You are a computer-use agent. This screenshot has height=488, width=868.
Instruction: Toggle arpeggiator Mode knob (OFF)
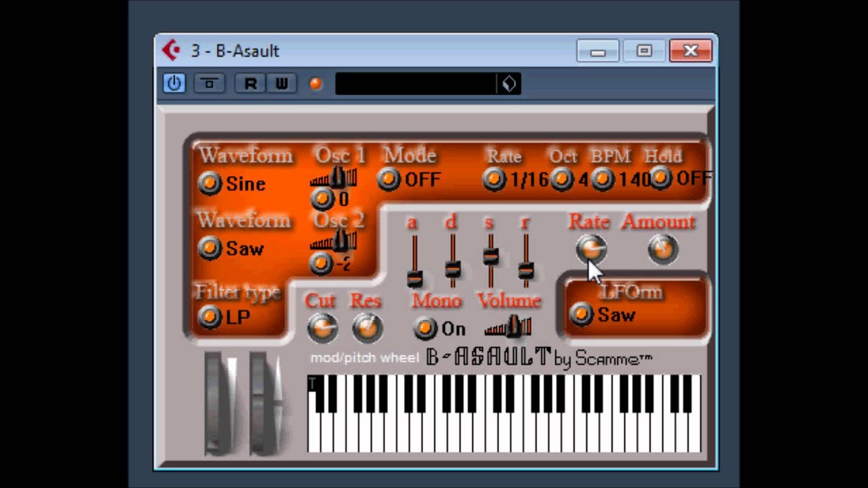389,179
